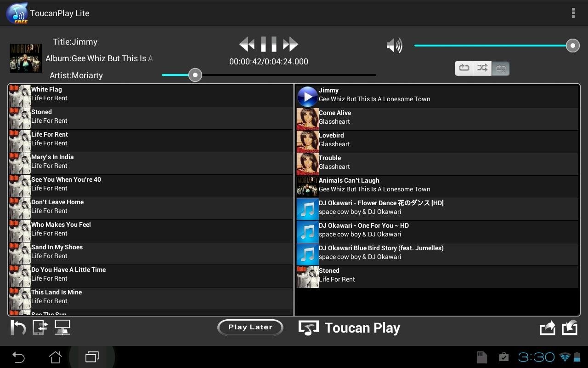Image resolution: width=588 pixels, height=368 pixels.
Task: Select Trouble in the queue
Action: 437,164
